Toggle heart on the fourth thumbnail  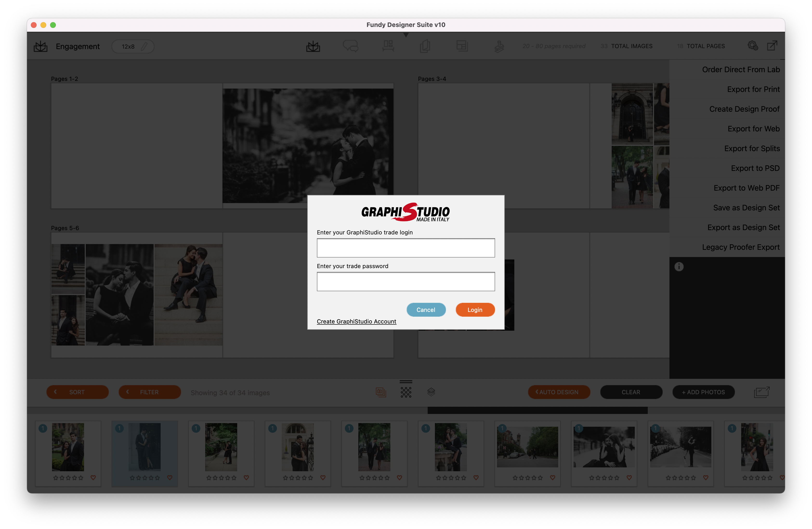[323, 478]
